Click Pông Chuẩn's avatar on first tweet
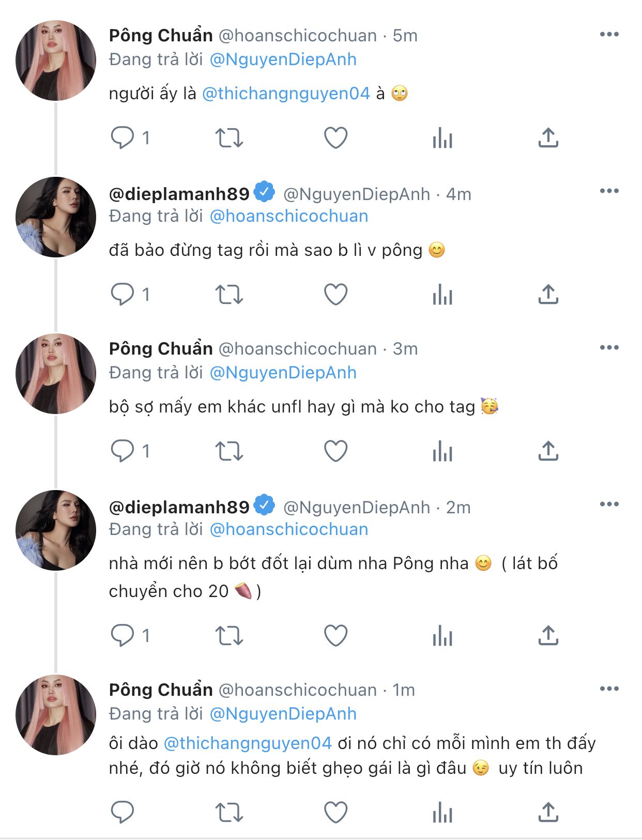 coord(56,60)
